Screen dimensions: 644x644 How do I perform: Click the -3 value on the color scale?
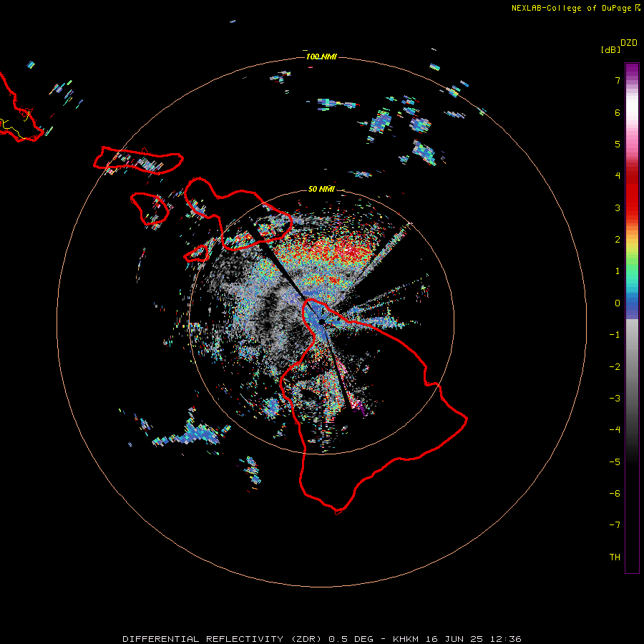(615, 399)
